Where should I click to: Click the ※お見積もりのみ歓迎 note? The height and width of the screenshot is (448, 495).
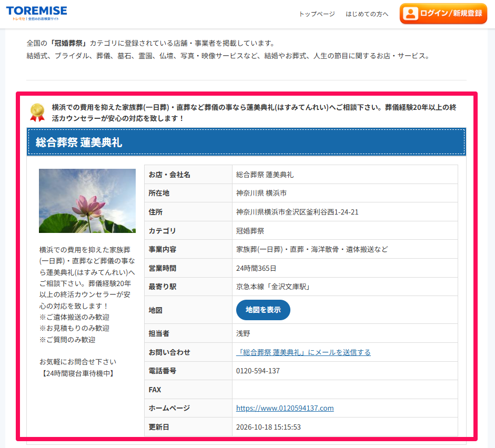74,328
